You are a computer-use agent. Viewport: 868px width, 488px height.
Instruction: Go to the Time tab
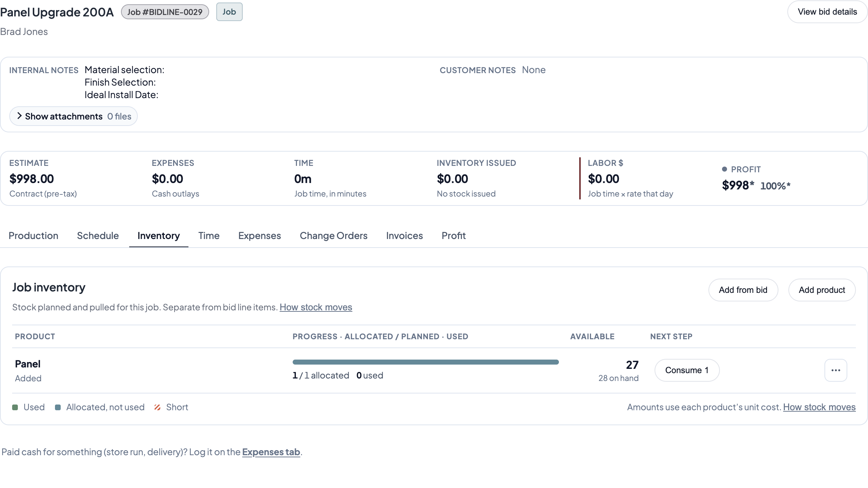(209, 235)
